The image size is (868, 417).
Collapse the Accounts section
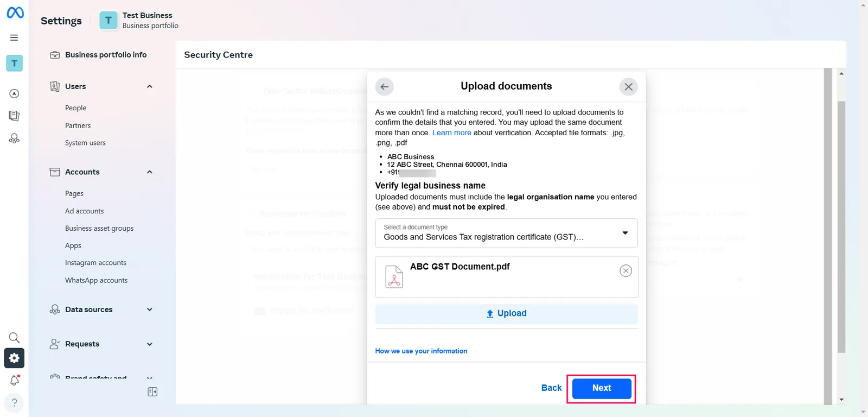point(150,172)
